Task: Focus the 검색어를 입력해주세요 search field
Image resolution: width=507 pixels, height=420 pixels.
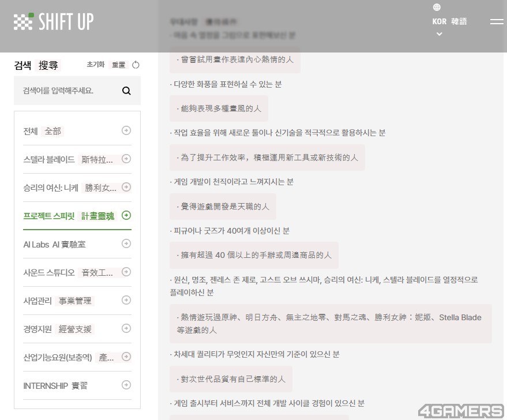Action: coord(77,91)
